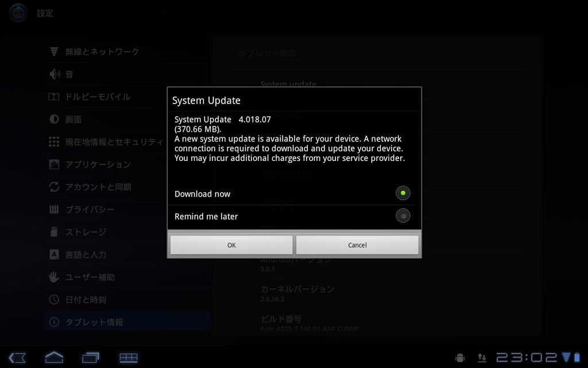Confirm the System Update with OK
This screenshot has width=588, height=368.
pos(231,245)
